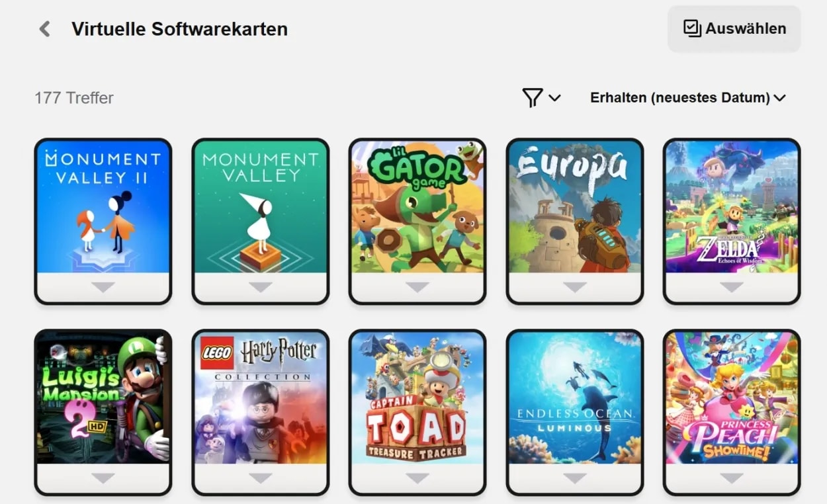Select the Europa game card
Image resolution: width=827 pixels, height=504 pixels.
[x=574, y=206]
